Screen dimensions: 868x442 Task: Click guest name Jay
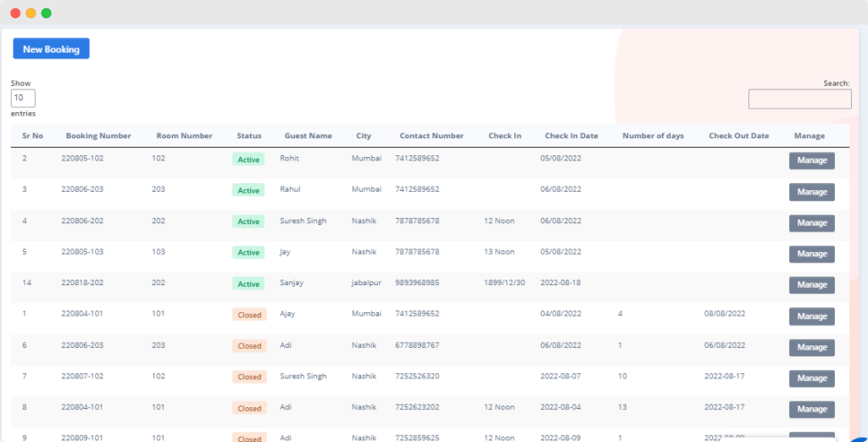point(285,252)
